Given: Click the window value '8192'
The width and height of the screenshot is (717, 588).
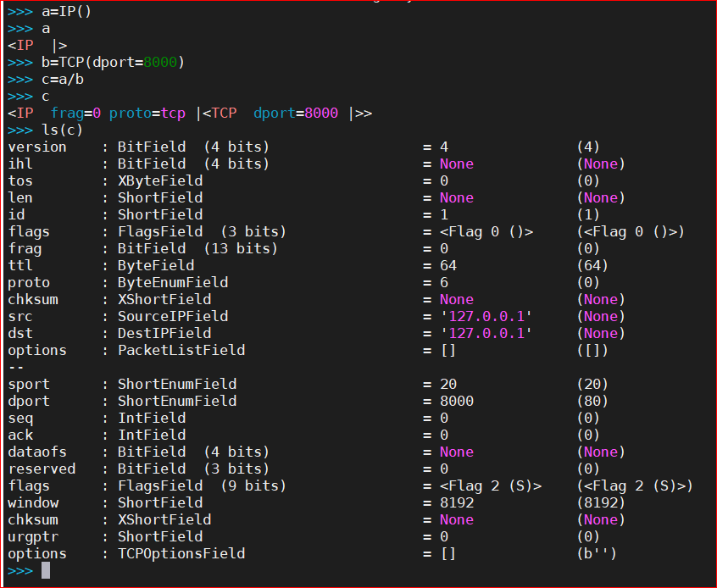Looking at the screenshot, I should pyautogui.click(x=457, y=502).
